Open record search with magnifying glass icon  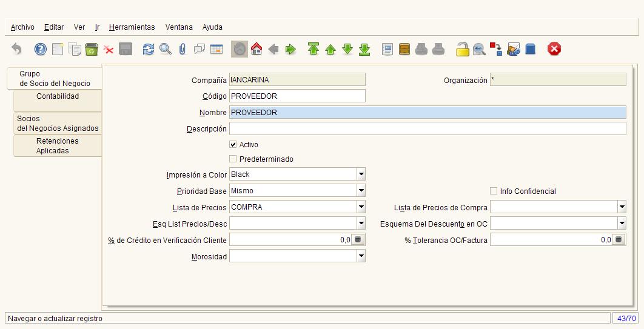[x=166, y=49]
